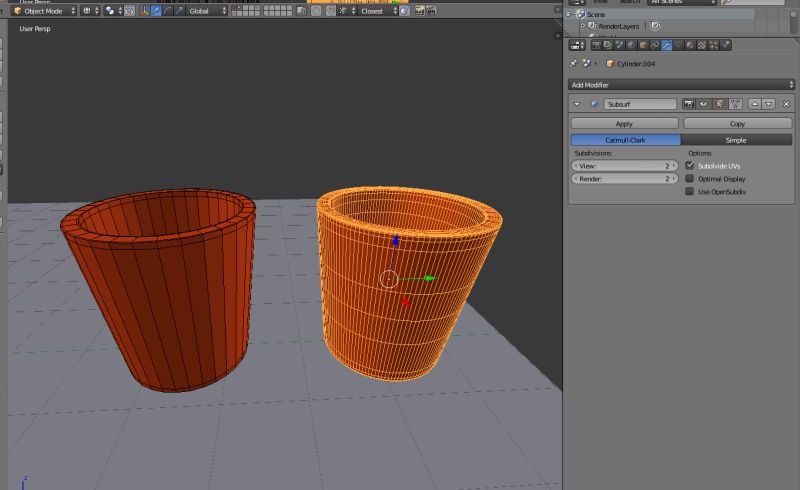The height and width of the screenshot is (490, 800).
Task: Click the Render subdivisions value field
Action: [624, 179]
